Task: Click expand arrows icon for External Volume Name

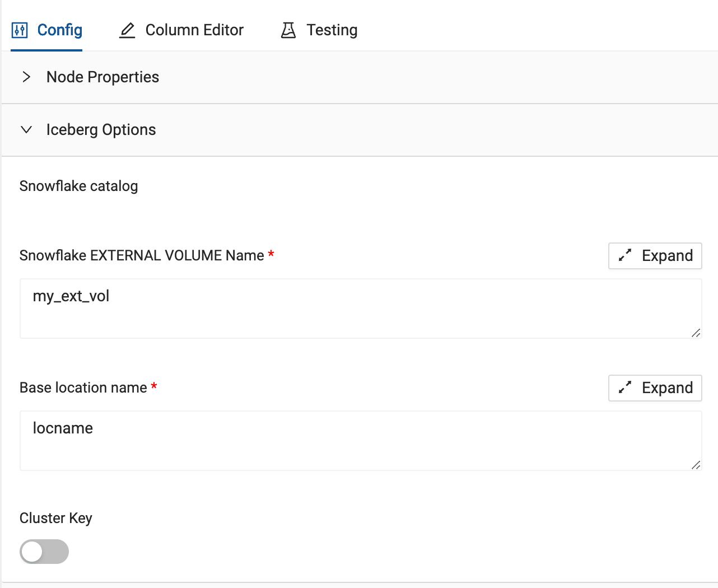Action: pyautogui.click(x=625, y=255)
